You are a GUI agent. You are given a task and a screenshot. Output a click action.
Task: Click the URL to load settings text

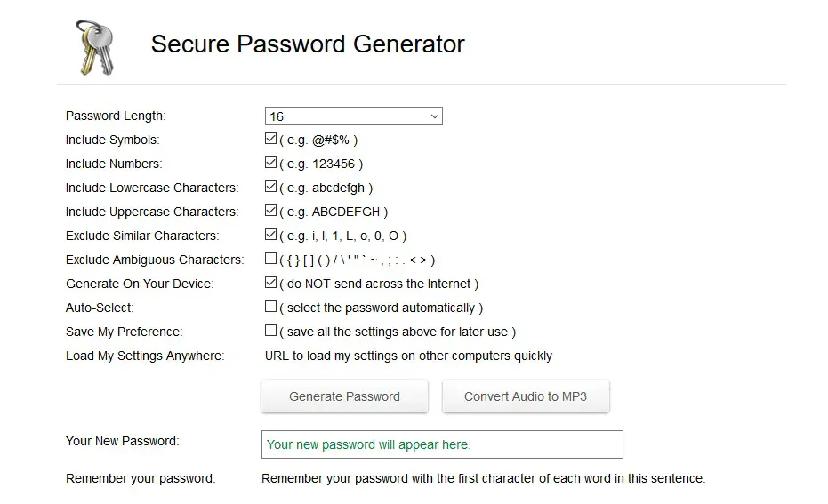(408, 356)
